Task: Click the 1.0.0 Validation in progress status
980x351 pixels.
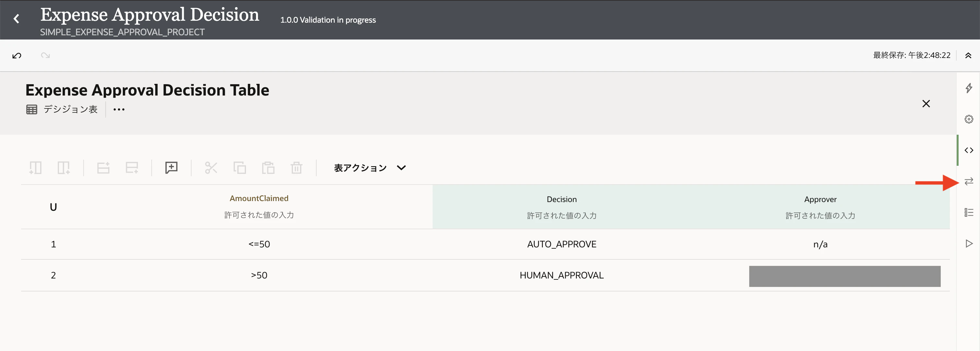Action: pos(328,20)
